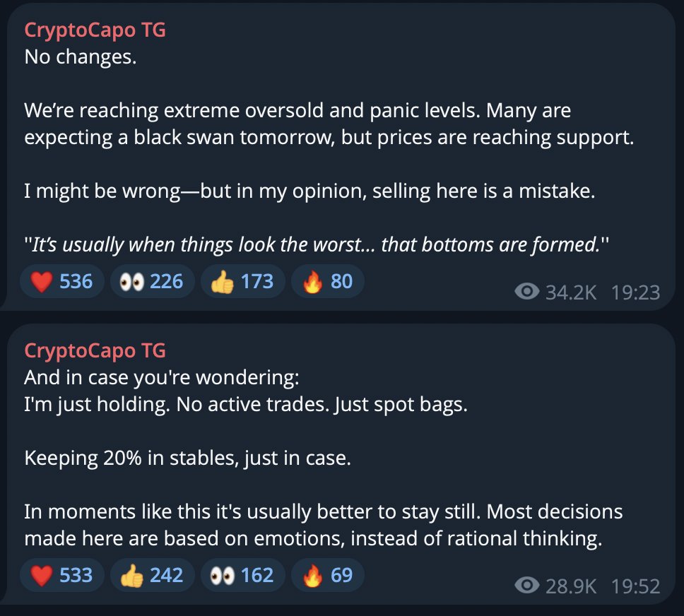
Task: Click the eyes reaction showing 162
Action: point(242,575)
